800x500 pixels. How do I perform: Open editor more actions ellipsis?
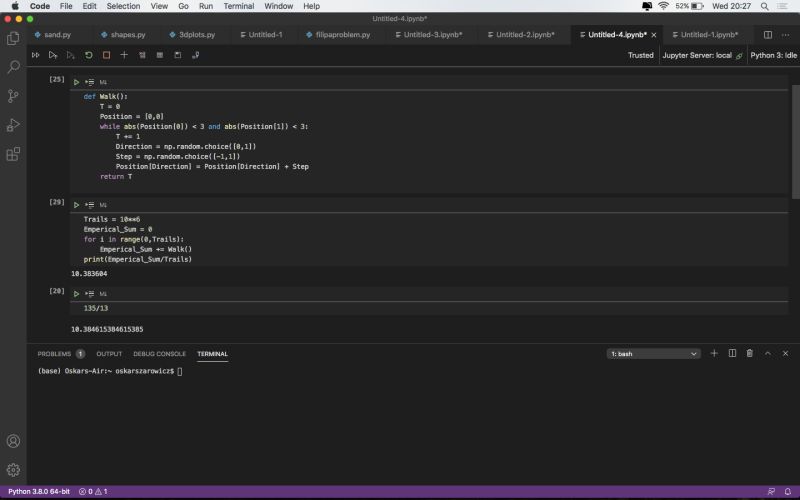[x=785, y=35]
